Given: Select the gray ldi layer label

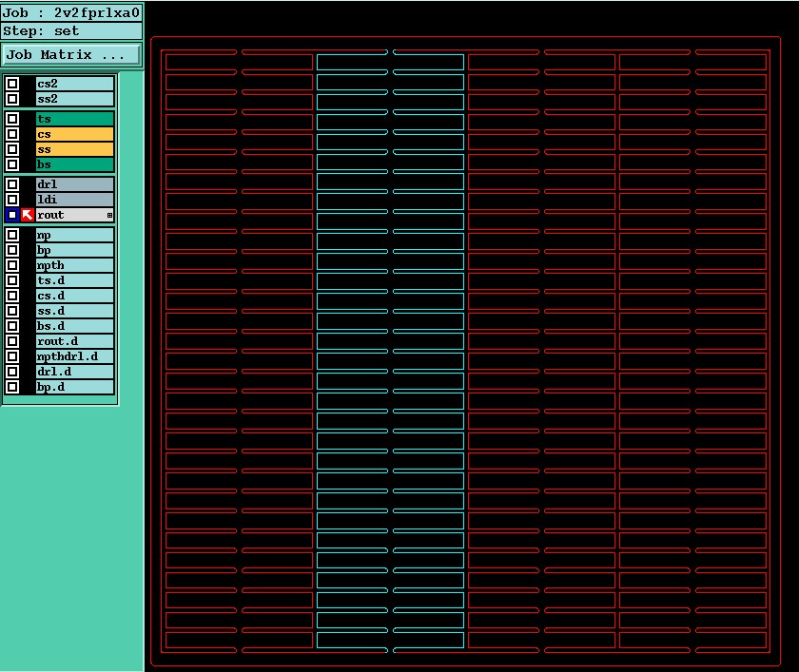Looking at the screenshot, I should coord(75,200).
